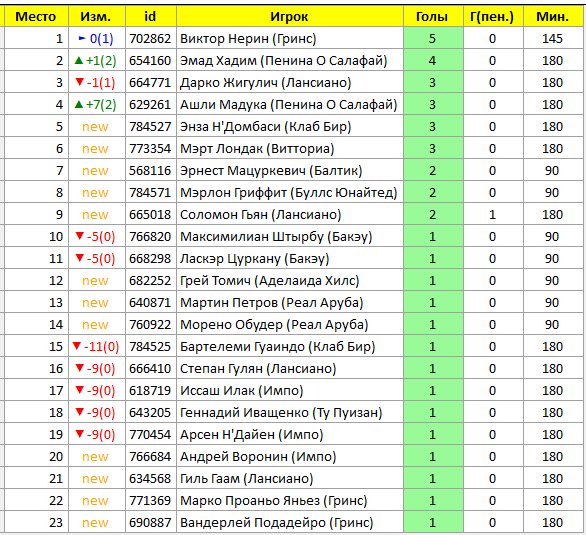
Task: Select id cell 665018
Action: coord(151,214)
